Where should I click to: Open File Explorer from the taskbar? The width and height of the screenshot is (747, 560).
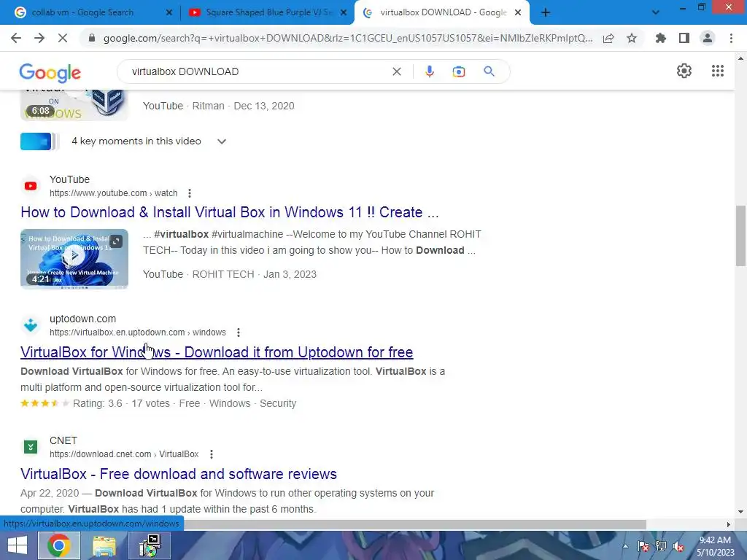pos(104,545)
